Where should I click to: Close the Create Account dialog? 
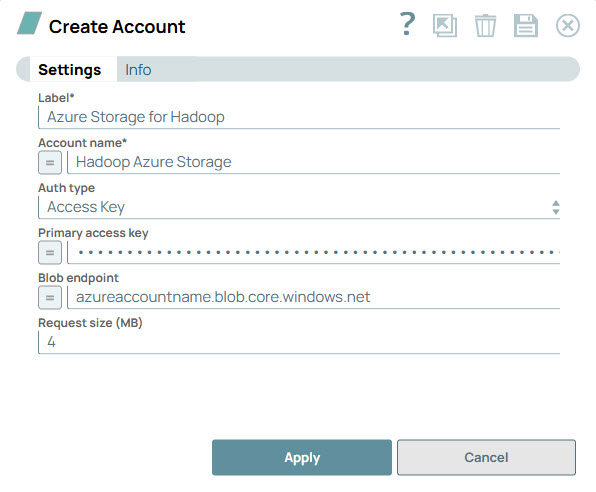[567, 25]
